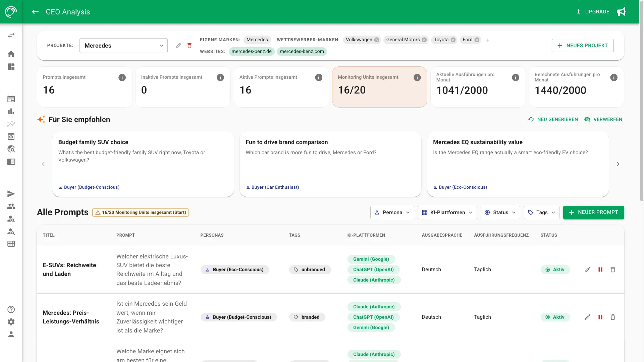Add a competitor brand with plus icon

tap(487, 40)
